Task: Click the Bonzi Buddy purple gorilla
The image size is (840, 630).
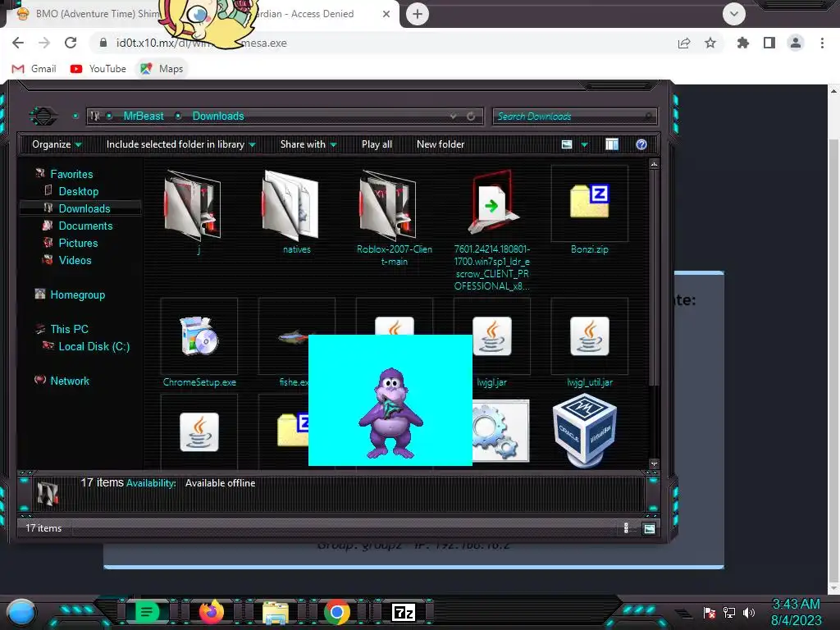Action: tap(391, 413)
